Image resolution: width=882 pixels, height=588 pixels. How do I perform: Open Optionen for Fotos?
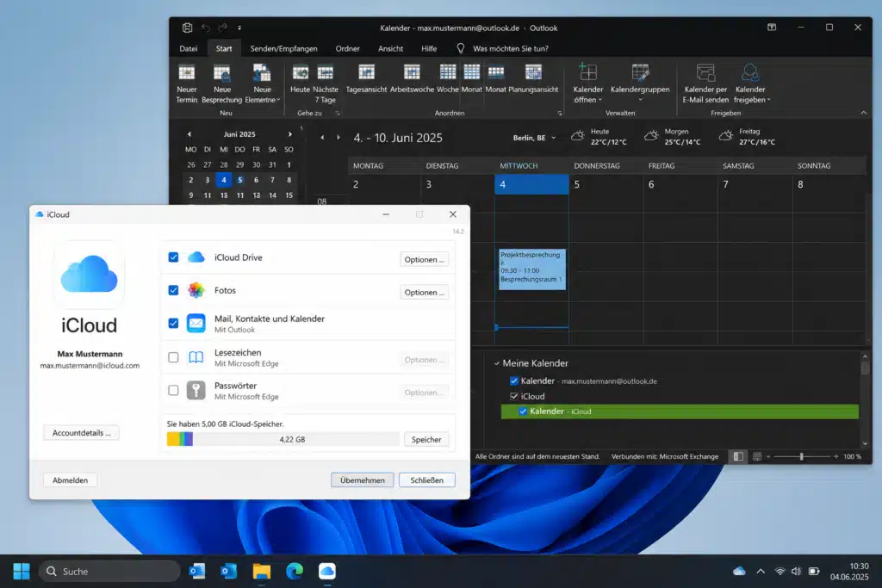coord(424,293)
